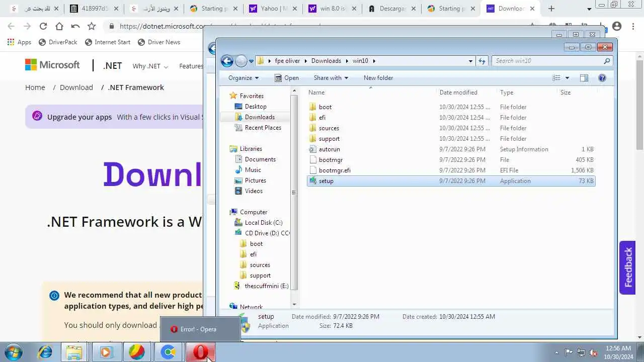Image resolution: width=644 pixels, height=362 pixels.
Task: Open the Why .NET dropdown on webpage
Action: click(x=150, y=66)
